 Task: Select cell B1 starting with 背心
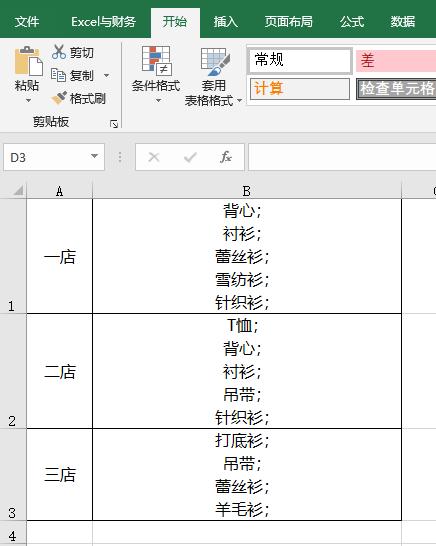pos(247,256)
